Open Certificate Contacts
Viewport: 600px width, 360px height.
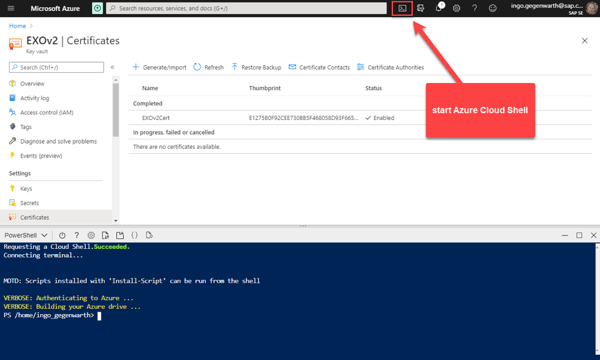click(319, 67)
